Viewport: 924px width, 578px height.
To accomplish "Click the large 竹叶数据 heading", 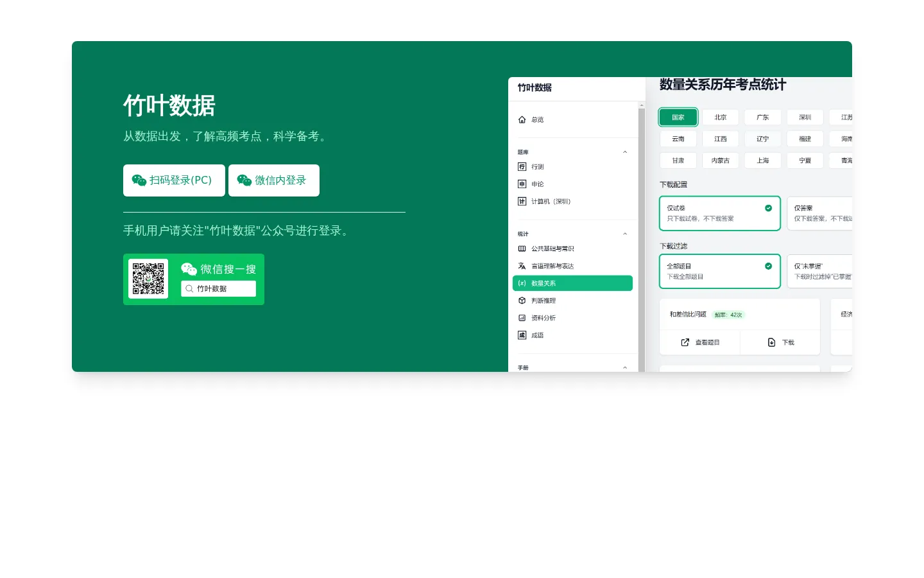I will pyautogui.click(x=169, y=105).
